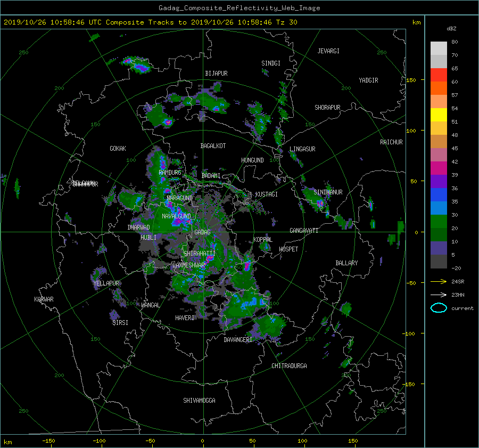Click the 150 tick on the right axis

pyautogui.click(x=411, y=80)
